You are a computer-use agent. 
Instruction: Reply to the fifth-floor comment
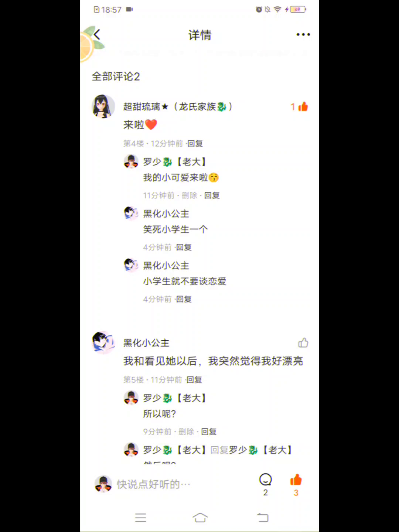click(194, 380)
